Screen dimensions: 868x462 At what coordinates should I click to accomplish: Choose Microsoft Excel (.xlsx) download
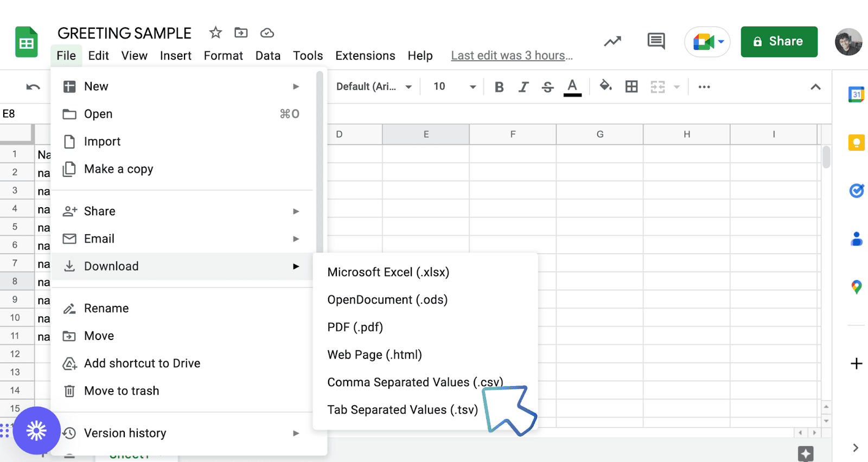[388, 272]
